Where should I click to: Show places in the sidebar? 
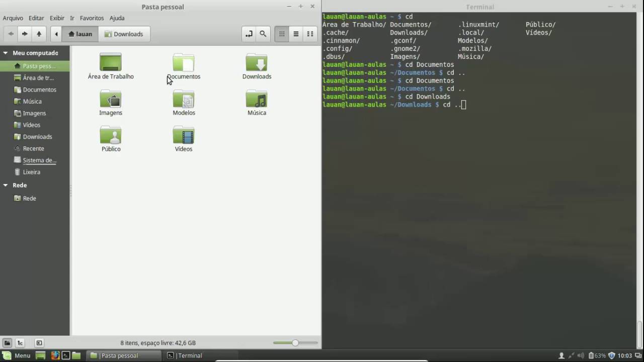click(x=7, y=343)
